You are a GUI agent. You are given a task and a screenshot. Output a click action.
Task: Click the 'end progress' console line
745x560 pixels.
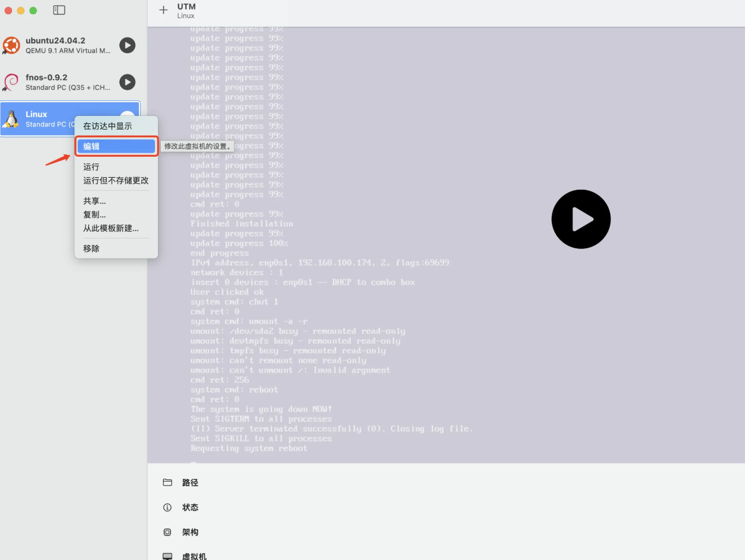[x=220, y=253]
